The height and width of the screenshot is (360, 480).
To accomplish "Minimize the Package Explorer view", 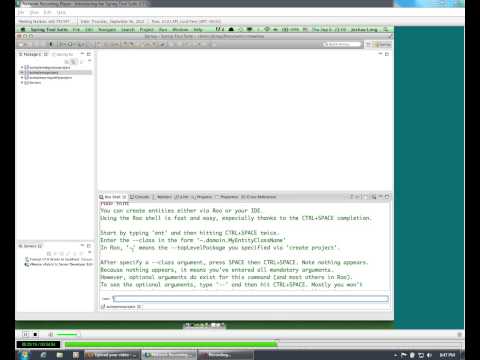I will point(82,54).
